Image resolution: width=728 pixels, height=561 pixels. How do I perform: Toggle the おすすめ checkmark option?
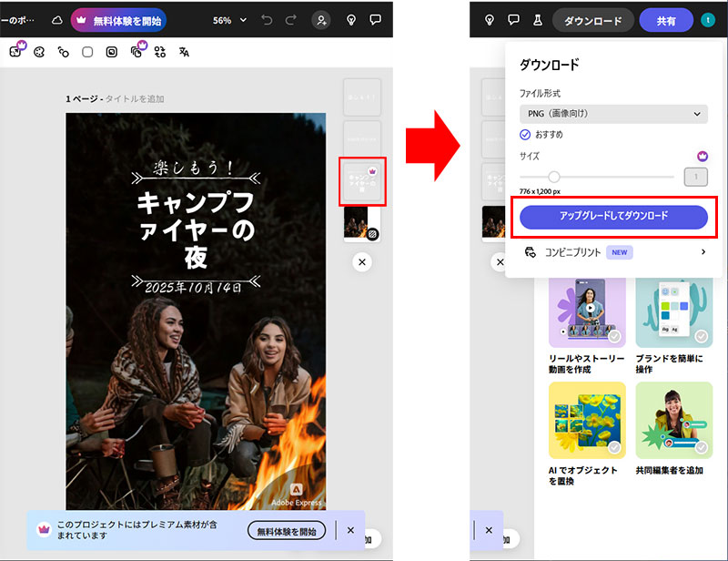525,135
